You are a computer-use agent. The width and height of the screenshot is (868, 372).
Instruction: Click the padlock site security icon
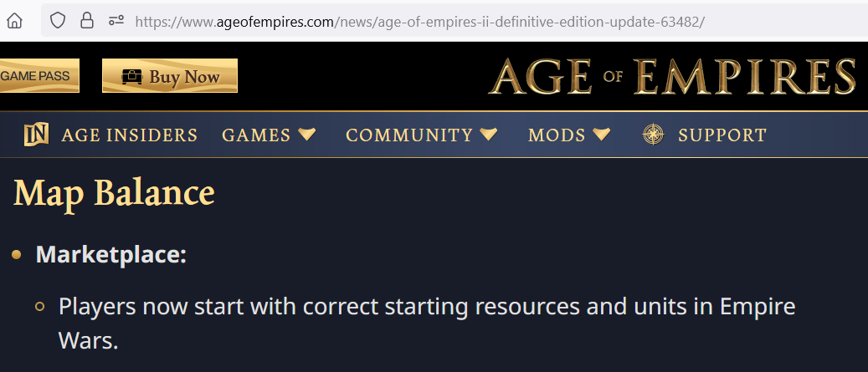coord(87,21)
